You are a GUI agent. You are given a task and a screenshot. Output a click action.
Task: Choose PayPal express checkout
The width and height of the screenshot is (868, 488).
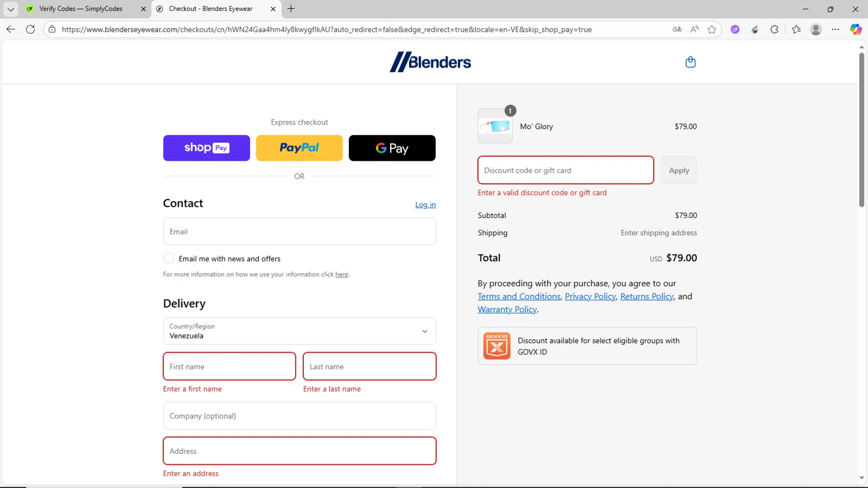point(299,148)
